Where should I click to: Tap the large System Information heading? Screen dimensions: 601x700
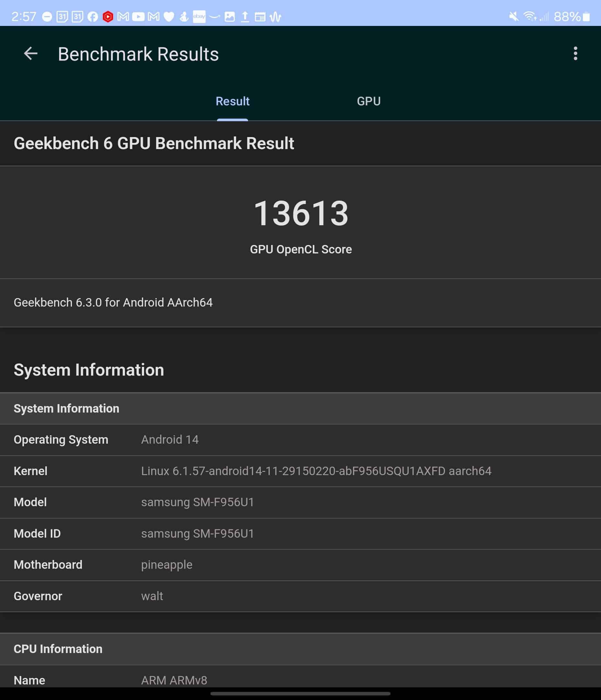click(x=89, y=370)
